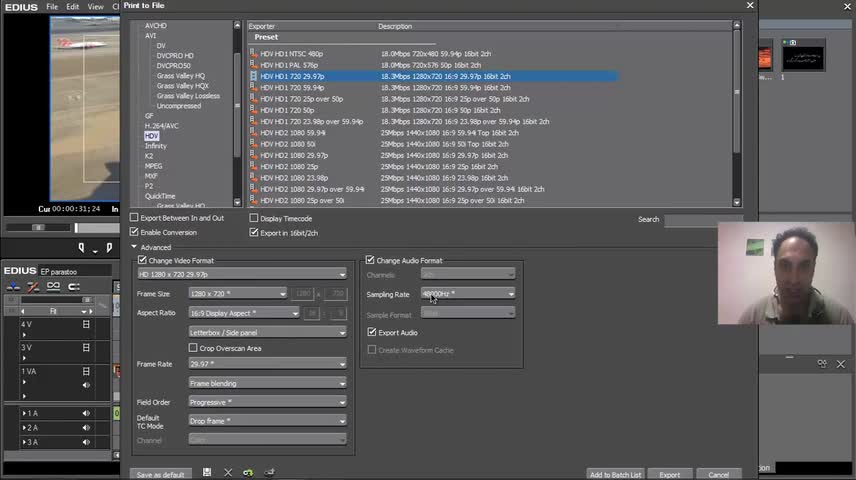Viewport: 856px width, 480px height.
Task: Open the Aspect Ratio dropdown
Action: coord(243,313)
